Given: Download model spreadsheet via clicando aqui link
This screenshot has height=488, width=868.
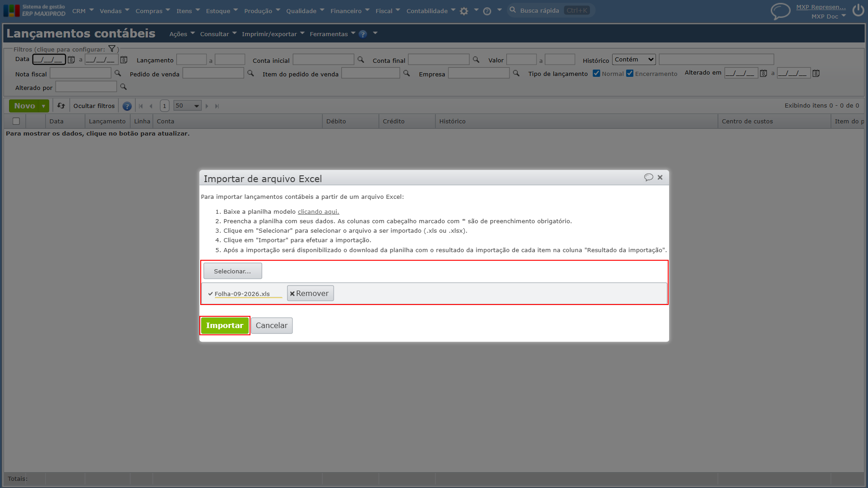Looking at the screenshot, I should (318, 211).
